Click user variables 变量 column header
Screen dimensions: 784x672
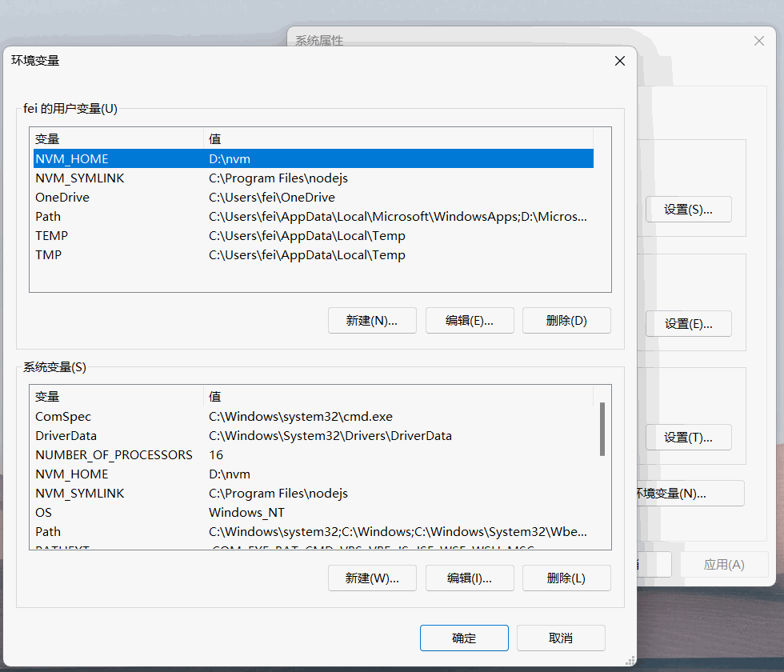tap(118, 138)
